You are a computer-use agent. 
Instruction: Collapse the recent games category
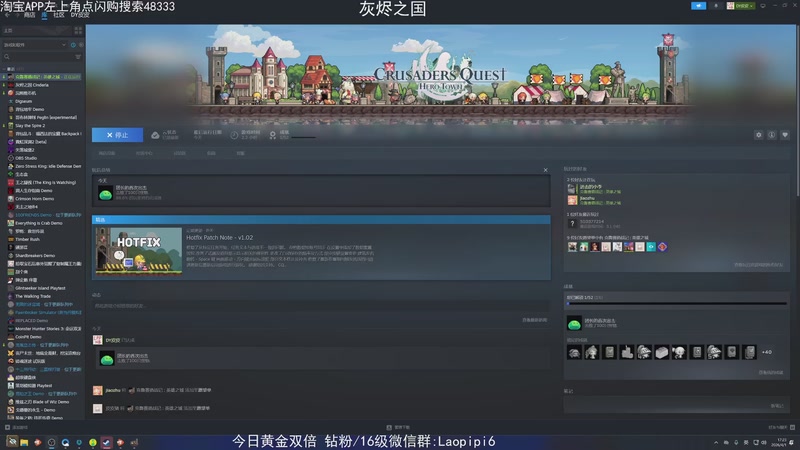pyautogui.click(x=5, y=68)
